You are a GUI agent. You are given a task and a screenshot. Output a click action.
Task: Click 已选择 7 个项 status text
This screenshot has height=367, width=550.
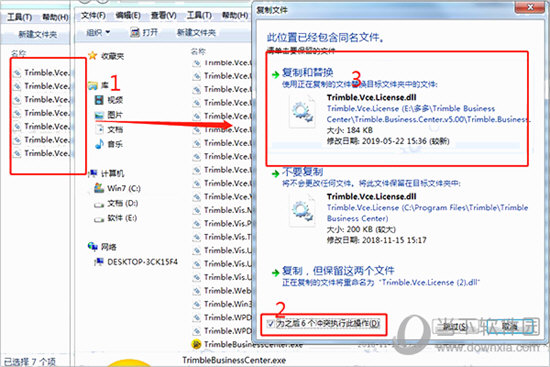click(29, 361)
